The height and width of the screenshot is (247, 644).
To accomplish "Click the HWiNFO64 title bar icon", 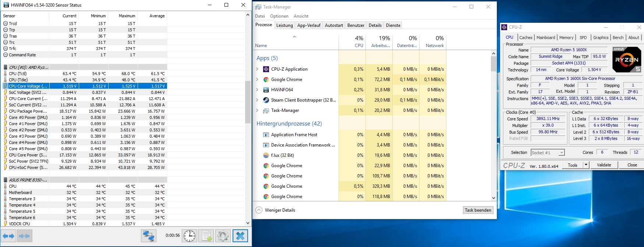I will [6, 5].
